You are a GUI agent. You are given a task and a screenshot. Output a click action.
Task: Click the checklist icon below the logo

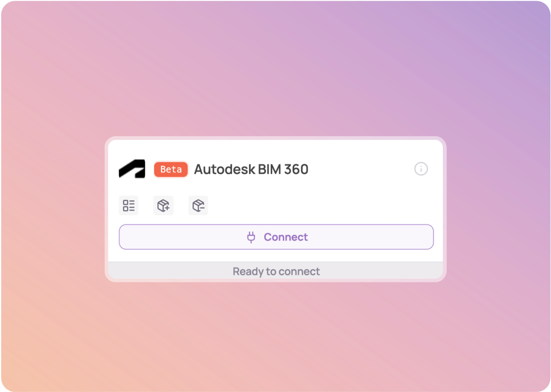[x=129, y=205]
